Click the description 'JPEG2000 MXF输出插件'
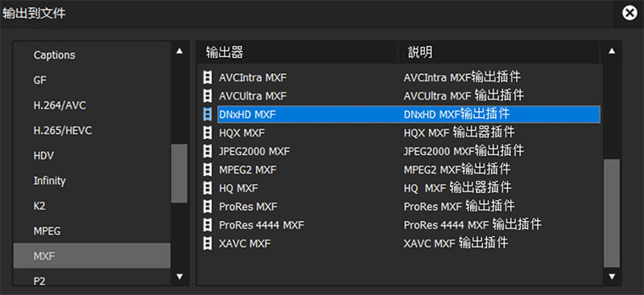 [464, 151]
